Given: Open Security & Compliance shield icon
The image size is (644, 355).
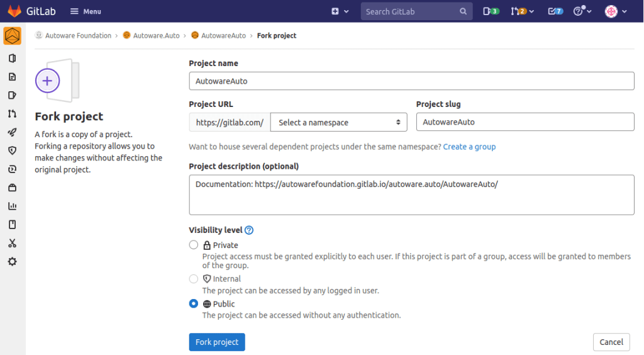Looking at the screenshot, I should click(12, 150).
